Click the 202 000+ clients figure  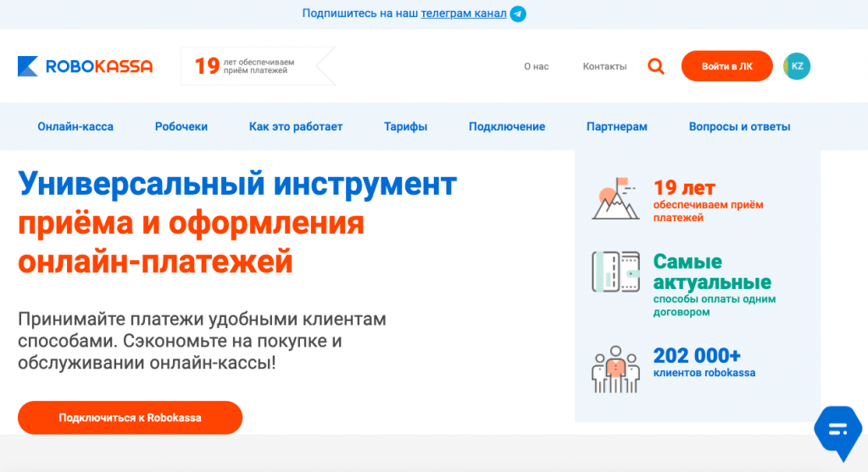697,355
